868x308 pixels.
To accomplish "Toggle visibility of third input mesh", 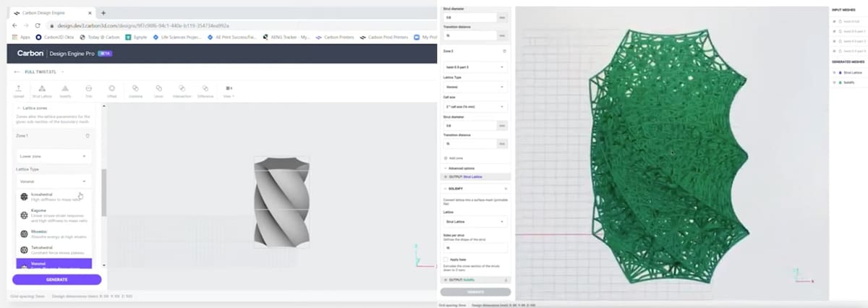I will (835, 42).
